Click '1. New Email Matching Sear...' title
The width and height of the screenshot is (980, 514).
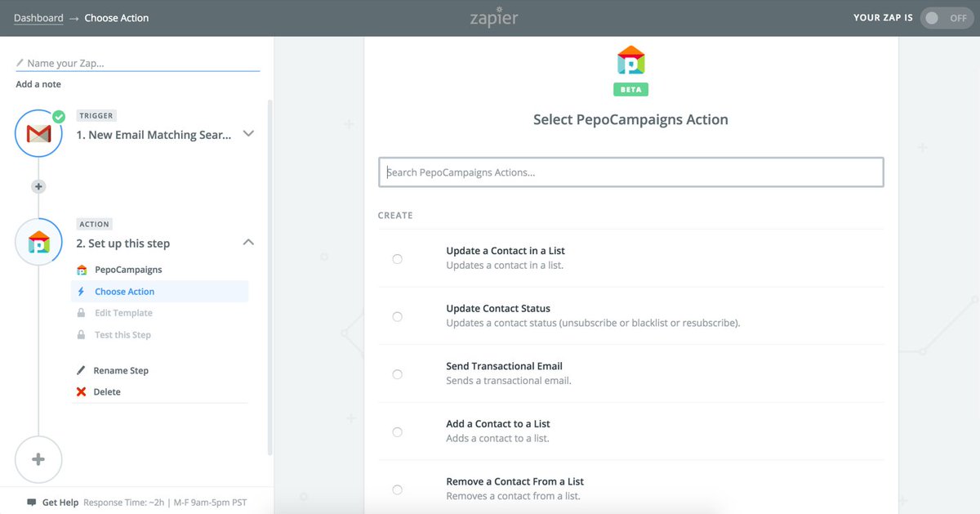(x=154, y=135)
